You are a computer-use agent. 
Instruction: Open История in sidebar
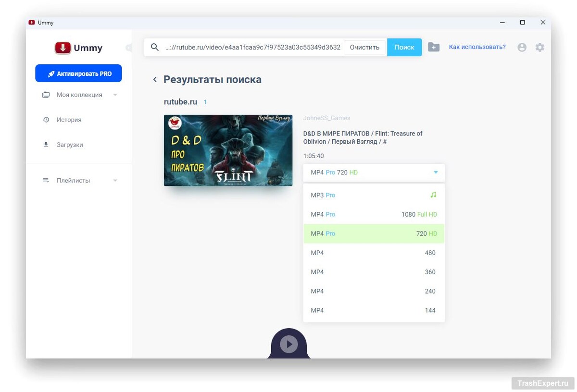[69, 120]
